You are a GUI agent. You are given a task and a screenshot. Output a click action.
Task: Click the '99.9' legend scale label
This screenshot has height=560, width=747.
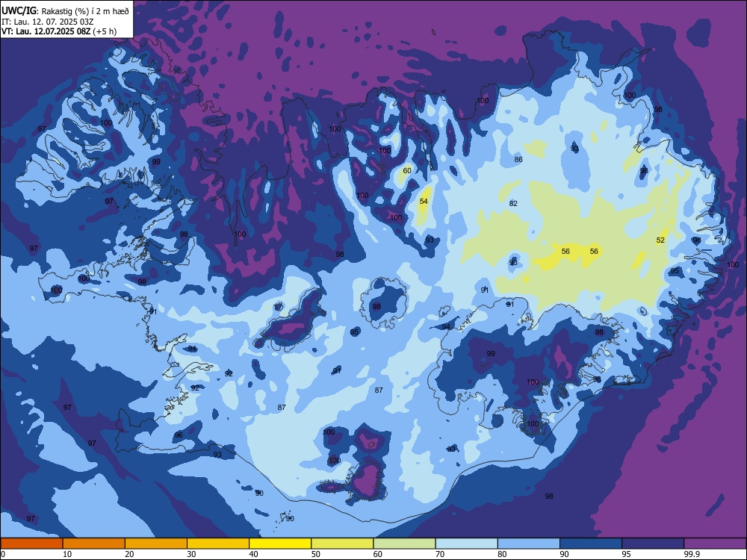[691, 554]
